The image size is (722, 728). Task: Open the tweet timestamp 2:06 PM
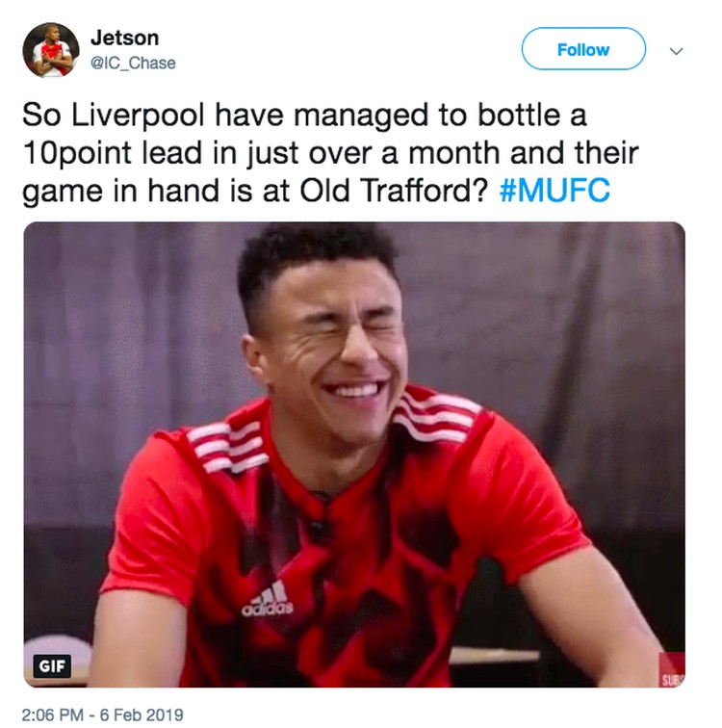coord(53,715)
